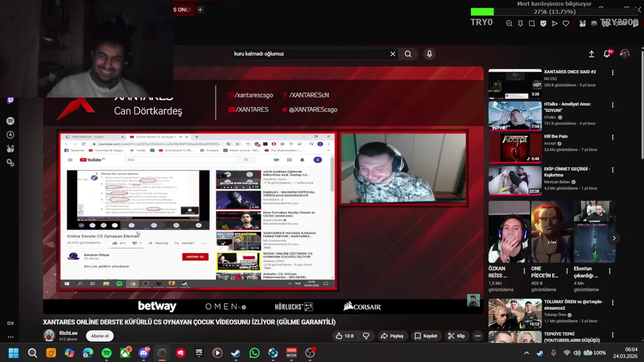Show next Shorts with arrow
The image size is (644, 362).
(614, 238)
